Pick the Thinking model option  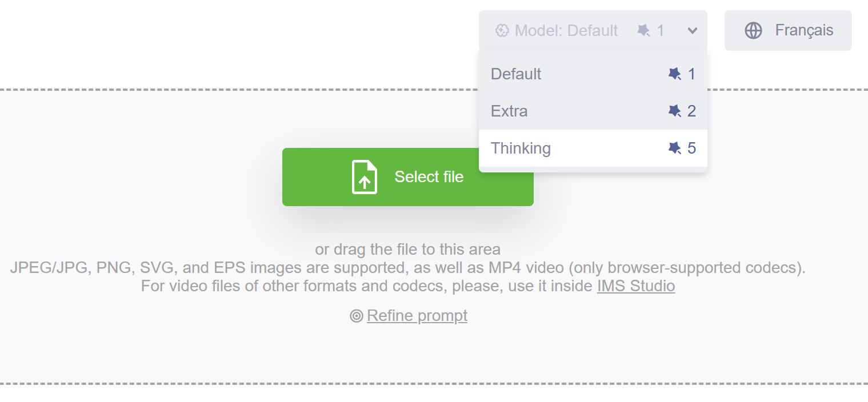tap(521, 148)
